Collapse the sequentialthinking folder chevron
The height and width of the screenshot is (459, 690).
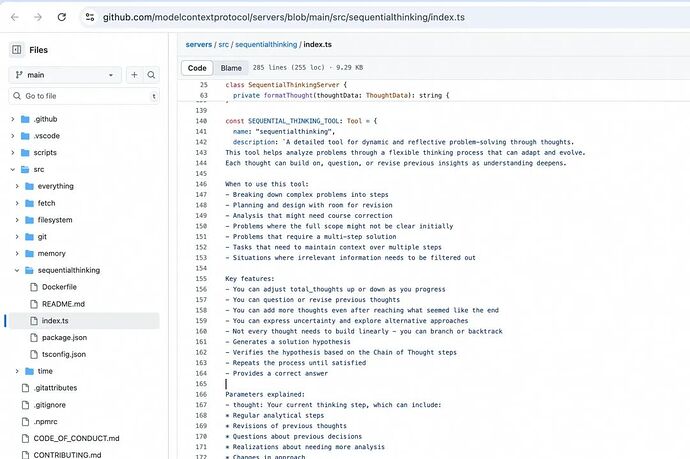pyautogui.click(x=16, y=270)
